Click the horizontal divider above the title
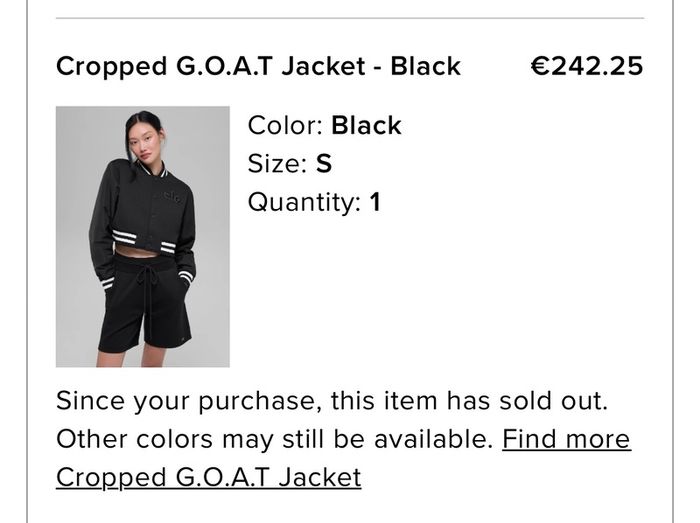 click(350, 18)
